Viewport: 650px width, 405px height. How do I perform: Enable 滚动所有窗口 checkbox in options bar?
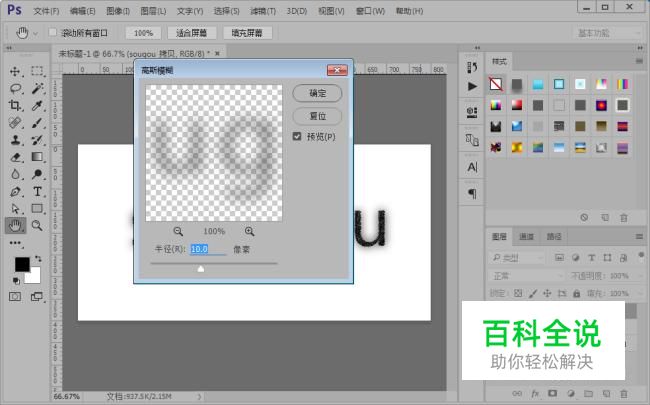(x=53, y=33)
